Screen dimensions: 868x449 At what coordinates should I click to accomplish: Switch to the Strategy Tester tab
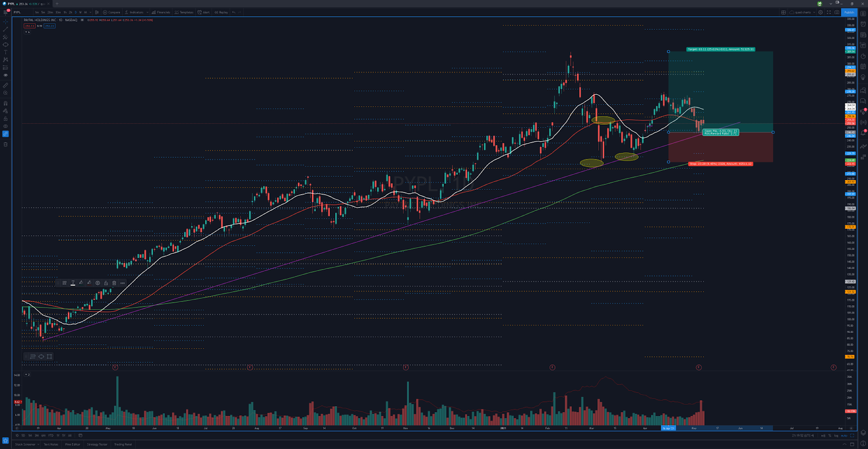pyautogui.click(x=97, y=444)
